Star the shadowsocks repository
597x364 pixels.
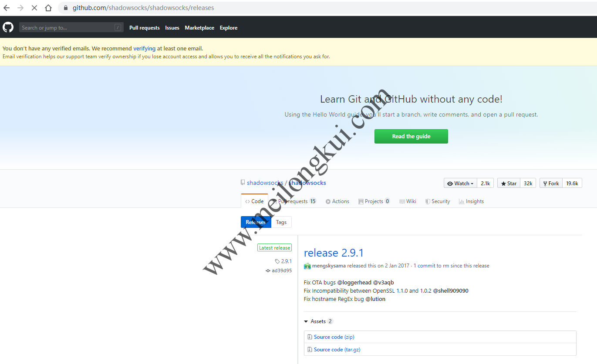point(508,184)
